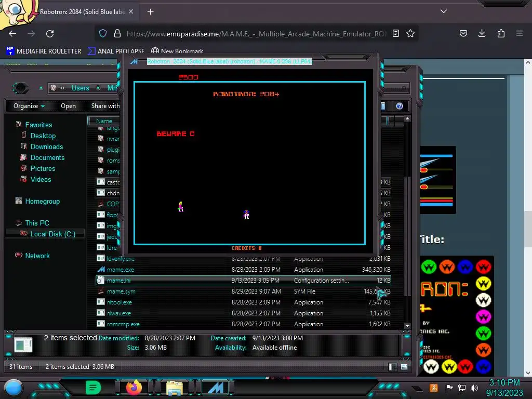Open a new Firefox tab

(150, 12)
